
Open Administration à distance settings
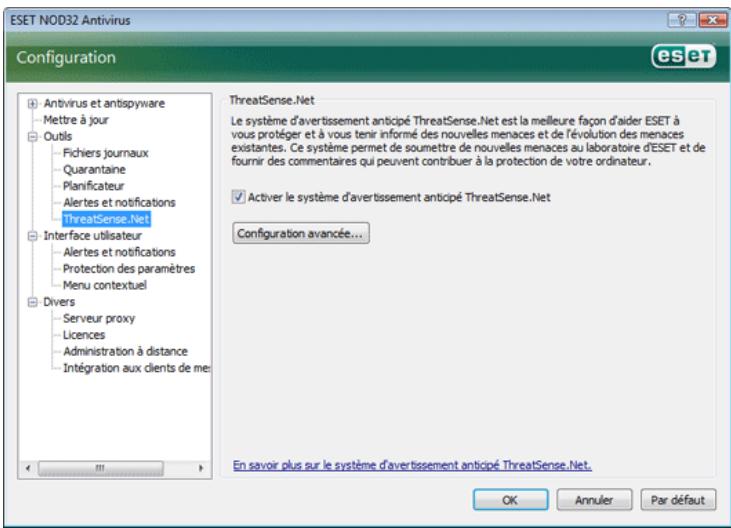[x=125, y=351]
